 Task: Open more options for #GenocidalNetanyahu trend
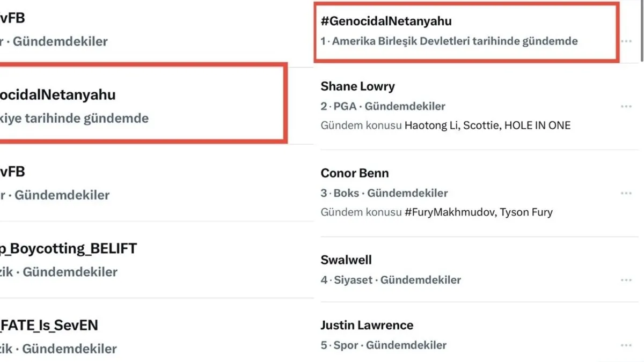tap(626, 41)
